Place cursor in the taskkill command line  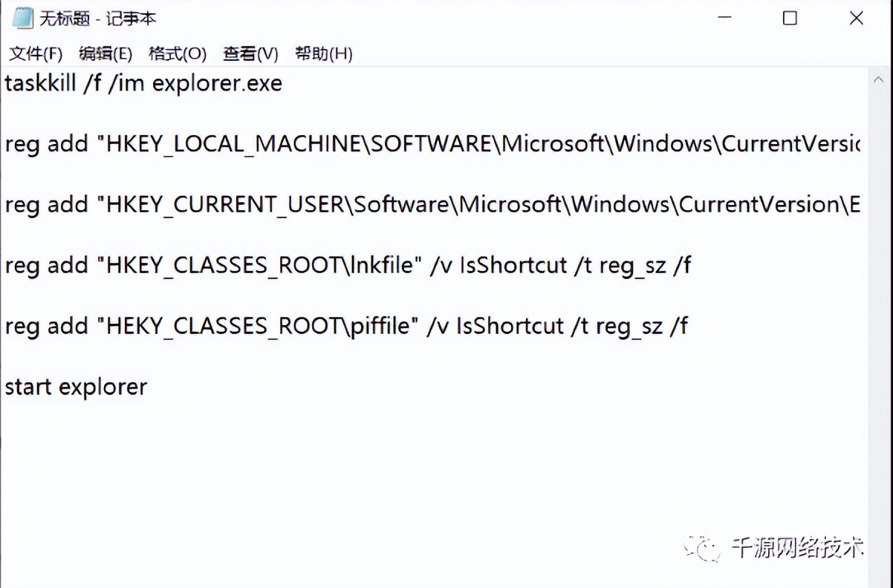[x=141, y=83]
